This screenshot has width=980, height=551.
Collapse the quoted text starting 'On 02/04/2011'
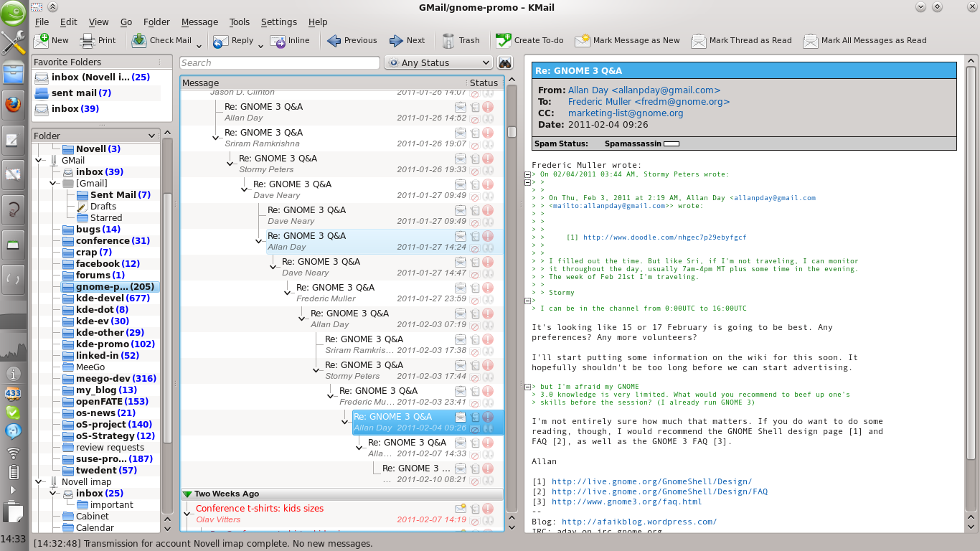point(528,174)
